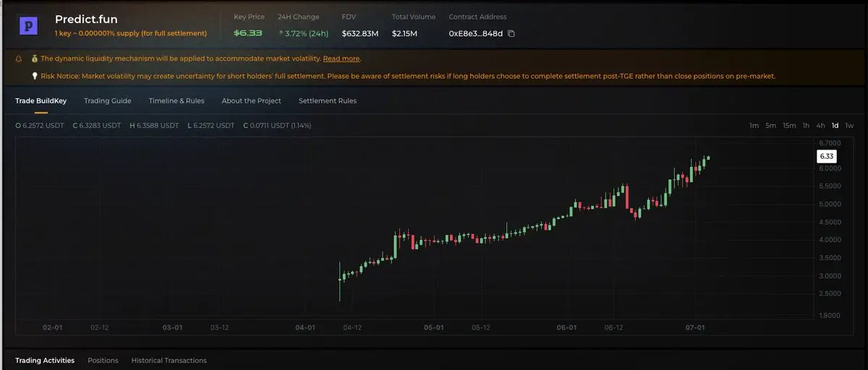Click the 1.9000 price axis label
The width and height of the screenshot is (868, 370).
(x=830, y=316)
